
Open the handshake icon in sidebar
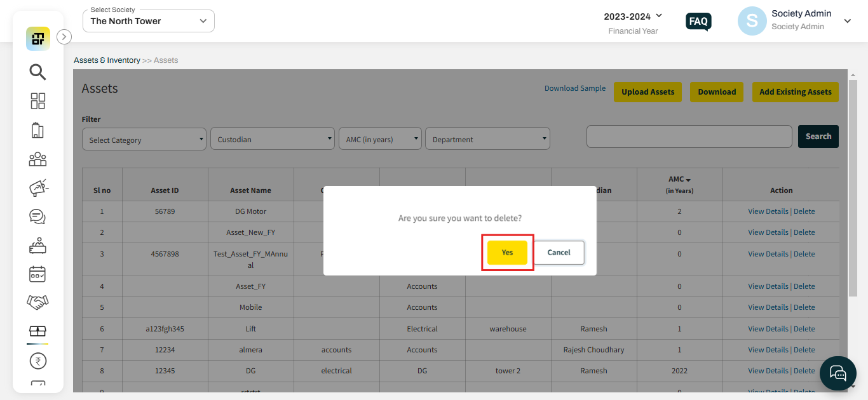point(37,302)
